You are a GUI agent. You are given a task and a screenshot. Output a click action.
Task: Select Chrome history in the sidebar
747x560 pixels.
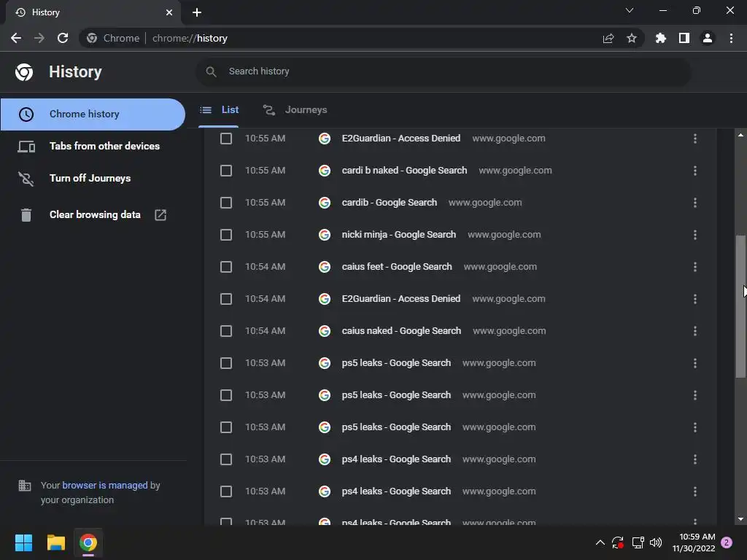point(93,114)
